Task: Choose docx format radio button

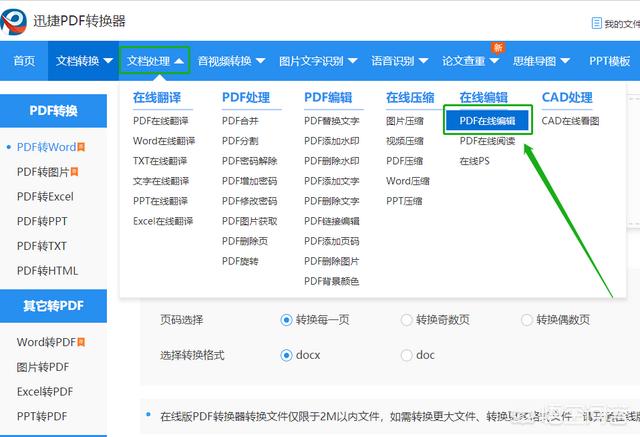Action: 287,355
